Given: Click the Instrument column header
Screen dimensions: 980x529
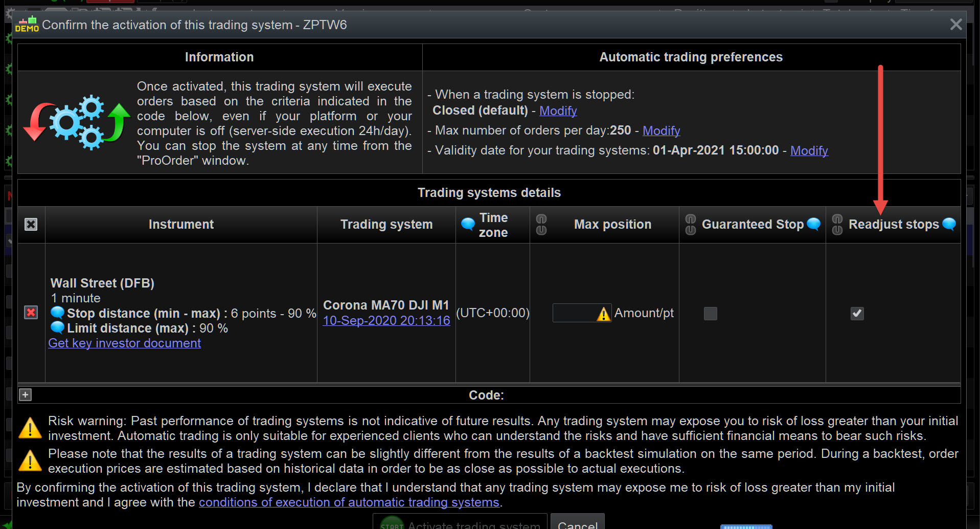Looking at the screenshot, I should (181, 225).
